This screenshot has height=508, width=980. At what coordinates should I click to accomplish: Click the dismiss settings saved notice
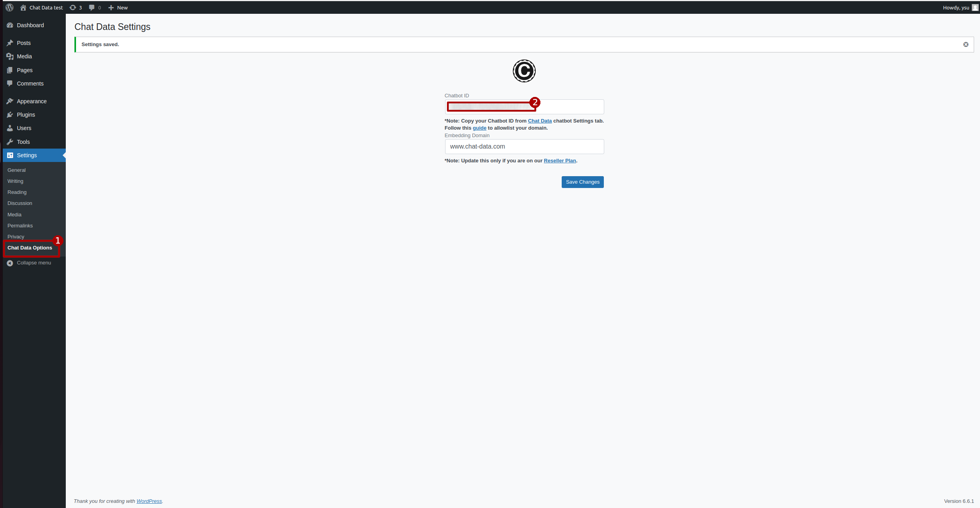click(966, 44)
